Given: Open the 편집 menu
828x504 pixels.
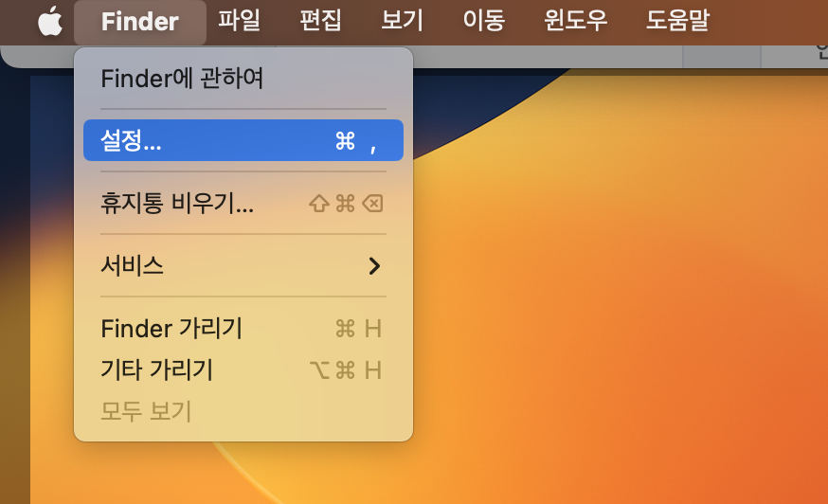Looking at the screenshot, I should [320, 21].
